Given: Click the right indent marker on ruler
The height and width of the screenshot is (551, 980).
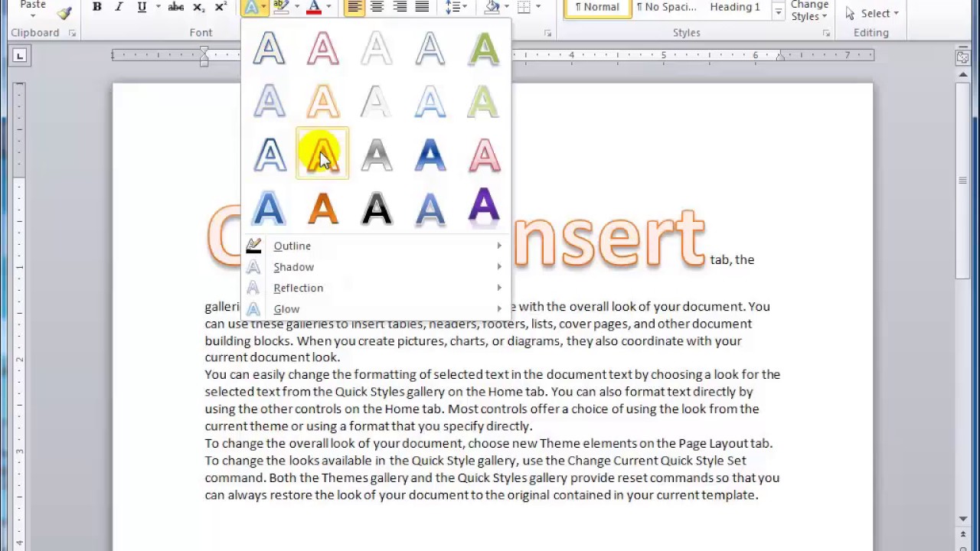Looking at the screenshot, I should tap(780, 55).
